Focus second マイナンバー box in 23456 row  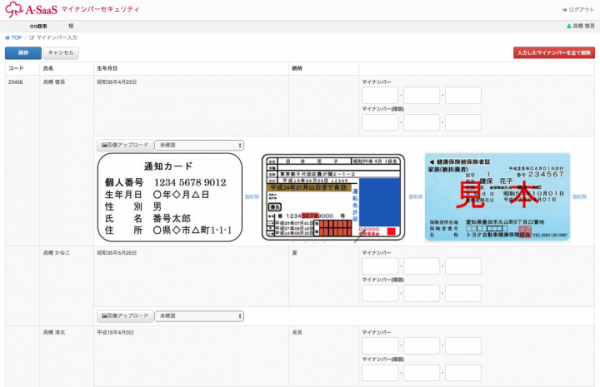422,95
